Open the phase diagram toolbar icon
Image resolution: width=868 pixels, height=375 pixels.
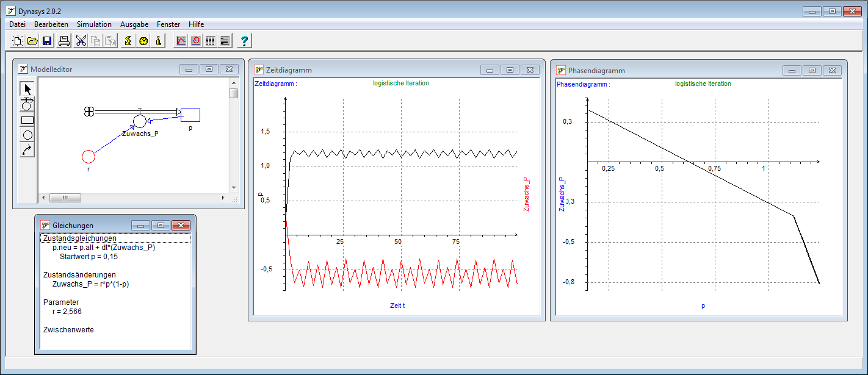[196, 41]
